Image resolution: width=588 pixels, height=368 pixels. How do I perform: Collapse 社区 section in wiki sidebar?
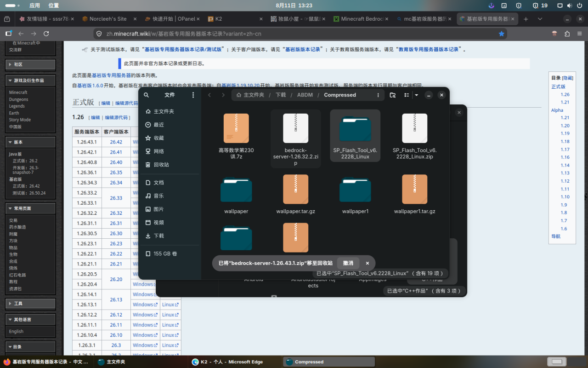(30, 64)
